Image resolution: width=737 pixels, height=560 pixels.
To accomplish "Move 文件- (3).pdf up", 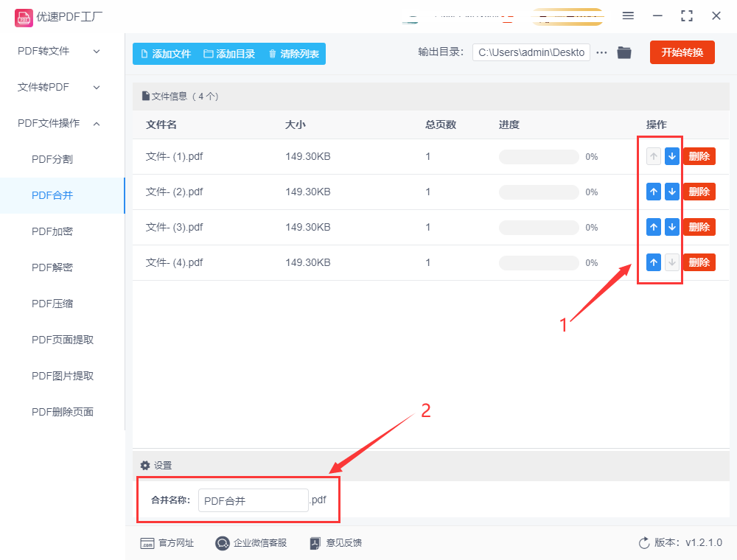I will pyautogui.click(x=653, y=227).
